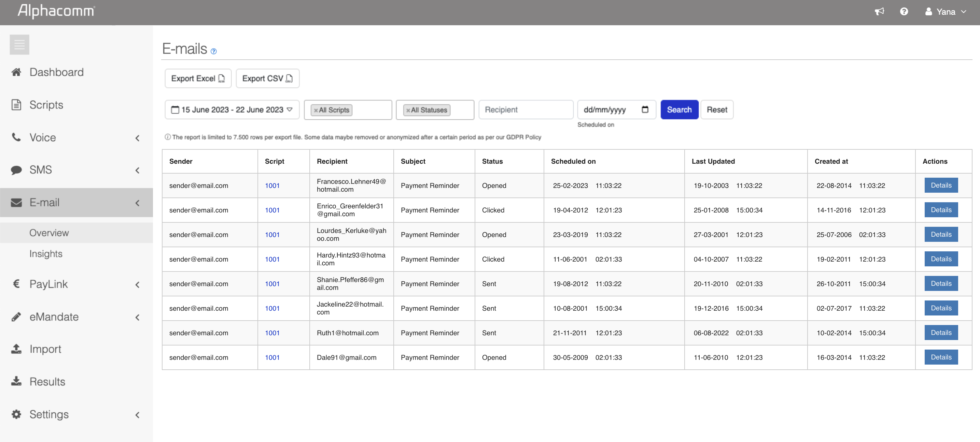This screenshot has width=980, height=442.
Task: Go to the Results menu item
Action: [x=47, y=382]
